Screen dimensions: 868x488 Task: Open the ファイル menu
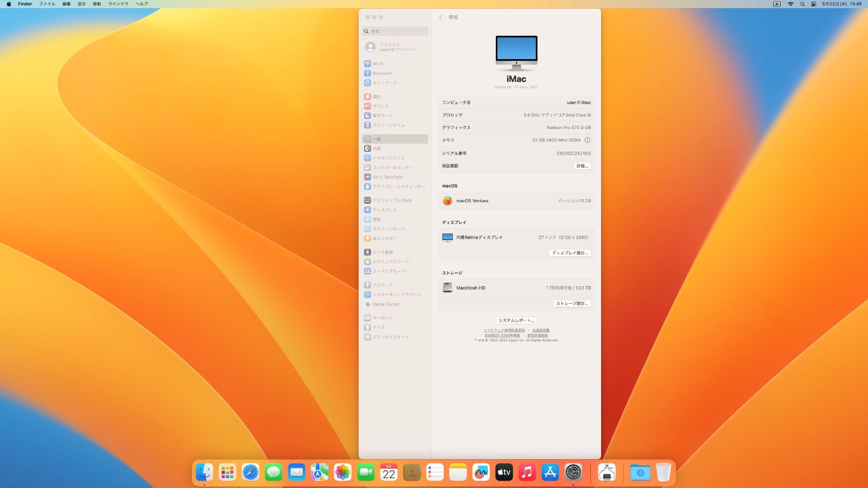47,4
